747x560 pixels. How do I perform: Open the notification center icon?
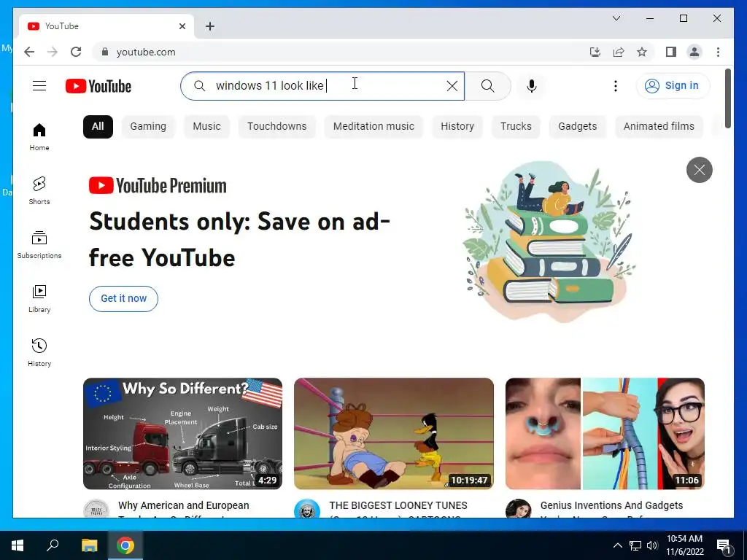point(724,546)
